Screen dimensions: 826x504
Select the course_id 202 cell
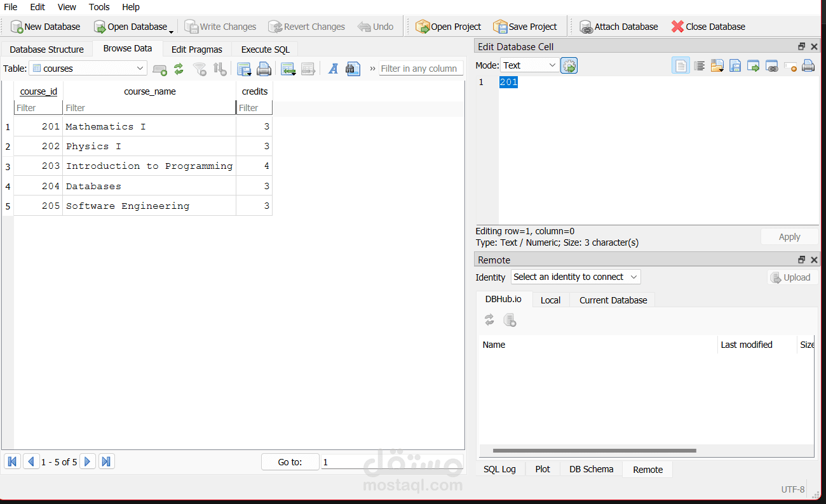38,147
